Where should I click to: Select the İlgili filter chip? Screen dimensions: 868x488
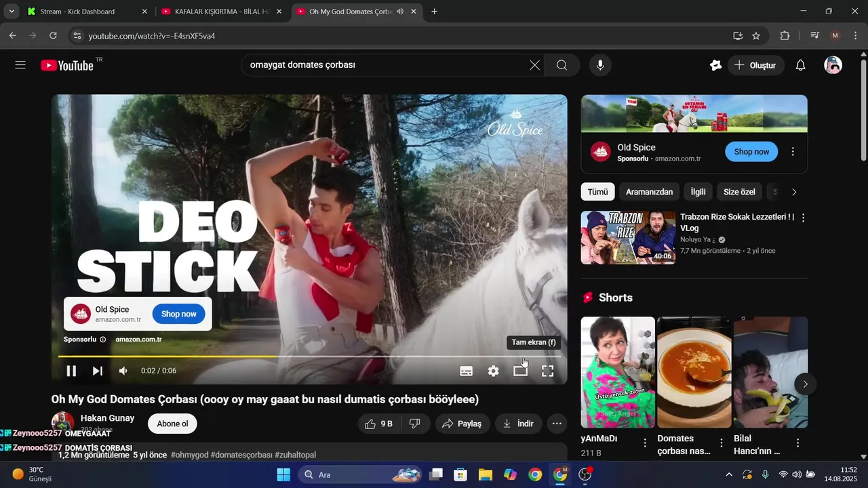point(698,192)
